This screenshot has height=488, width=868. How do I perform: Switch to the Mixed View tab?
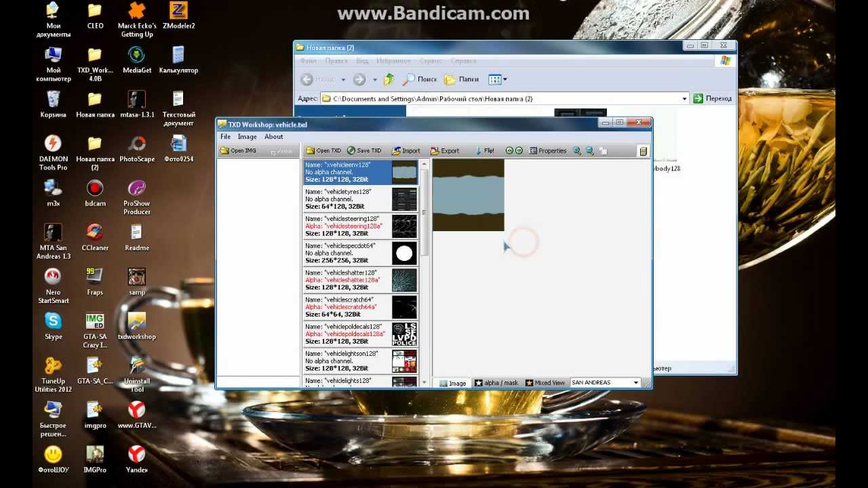(545, 383)
